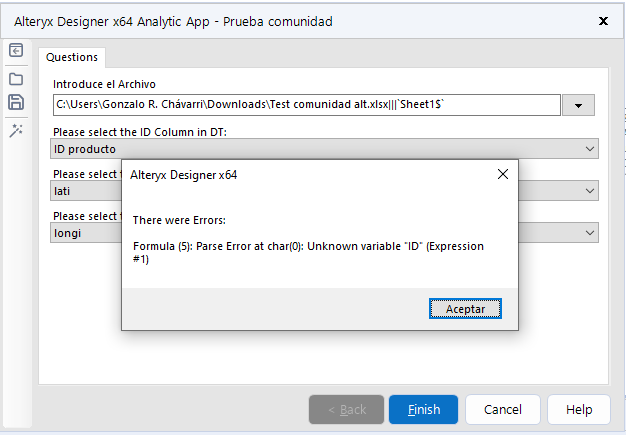Screen dimensions: 626x435
Task: Click the Parse Error message text
Action: pos(310,252)
